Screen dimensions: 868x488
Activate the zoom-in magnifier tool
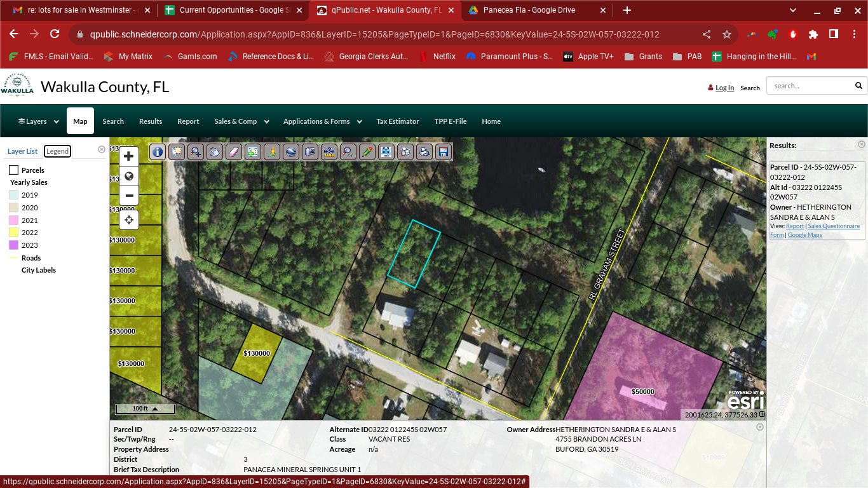[196, 152]
